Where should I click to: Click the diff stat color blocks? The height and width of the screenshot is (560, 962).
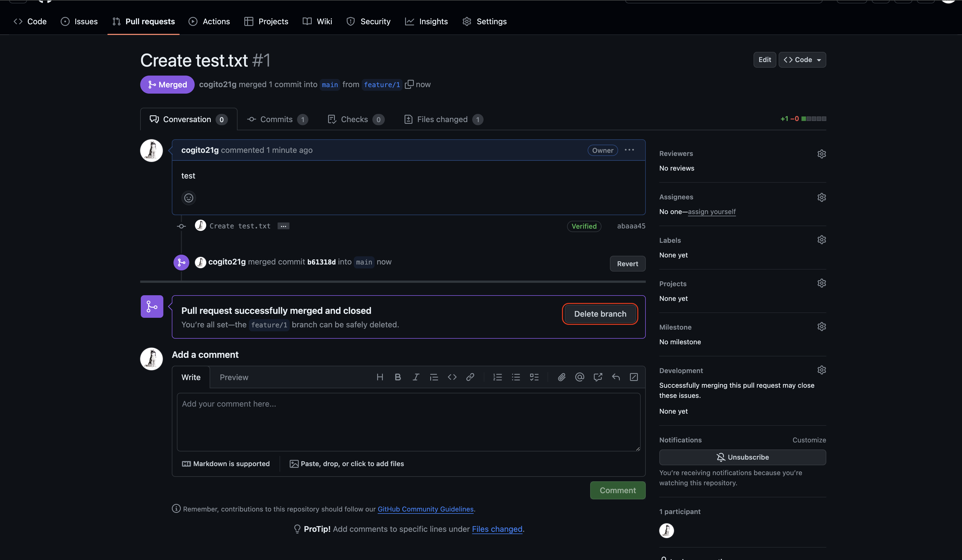coord(814,119)
